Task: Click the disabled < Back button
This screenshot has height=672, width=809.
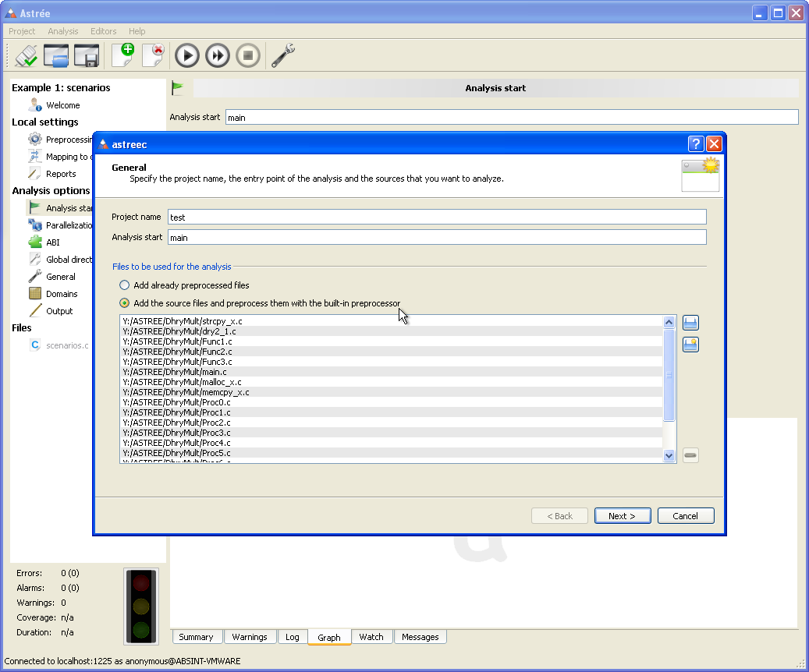Action: tap(560, 516)
